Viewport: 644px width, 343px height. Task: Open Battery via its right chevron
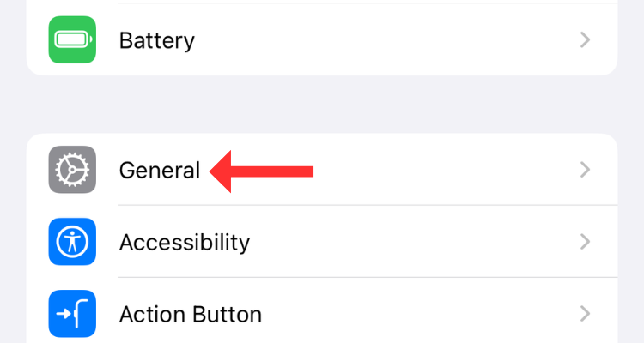[x=585, y=39]
